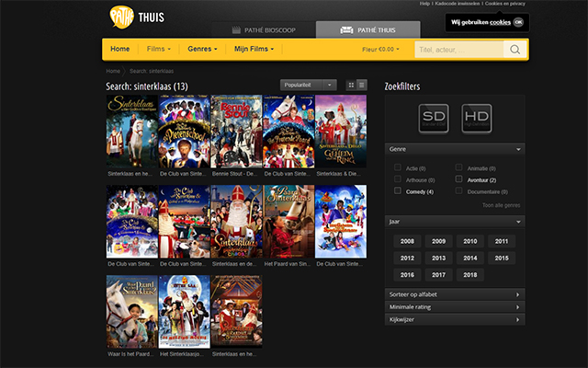Viewport: 588px width, 368px height.
Task: Click the 'Sinterklaas & Die...' title text
Action: pos(338,174)
